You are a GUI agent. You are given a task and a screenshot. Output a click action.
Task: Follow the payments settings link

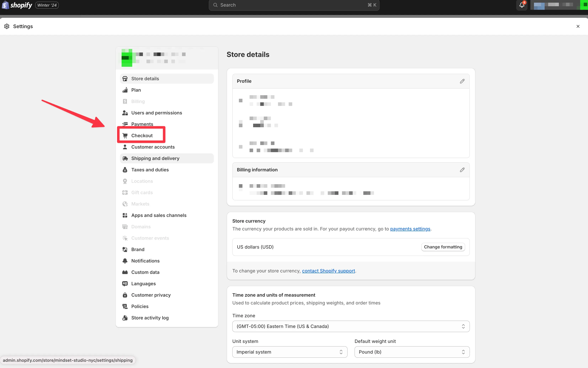(410, 229)
